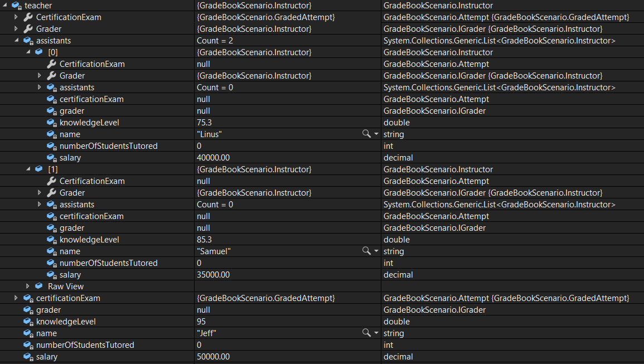Select GradedAttempt value of top-level CertificationExam

coord(266,17)
